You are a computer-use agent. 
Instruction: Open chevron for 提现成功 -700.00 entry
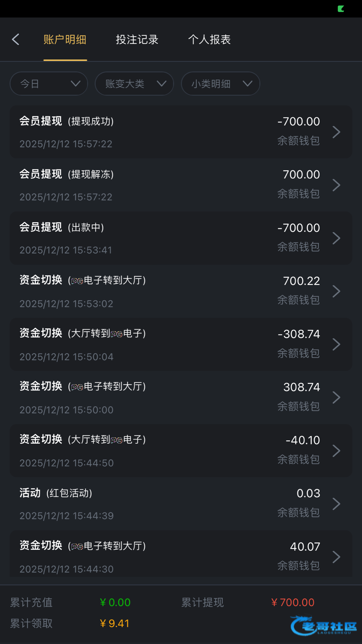point(336,132)
